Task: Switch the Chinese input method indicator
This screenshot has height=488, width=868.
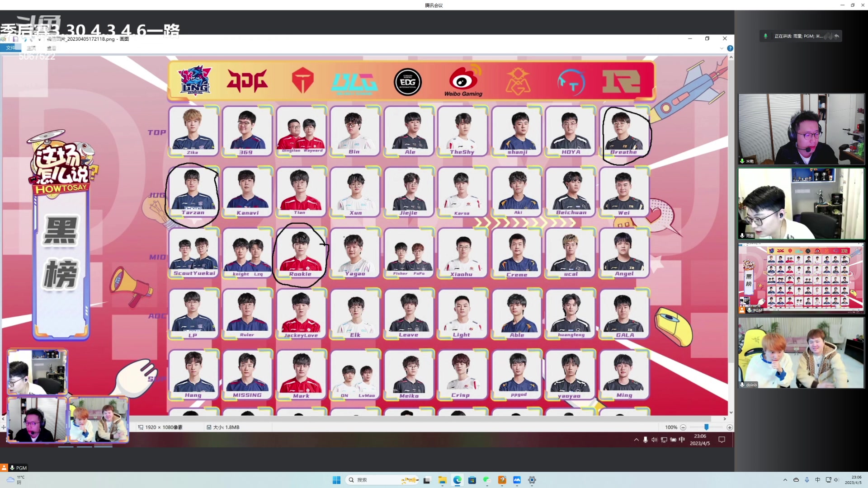Action: pyautogui.click(x=817, y=480)
